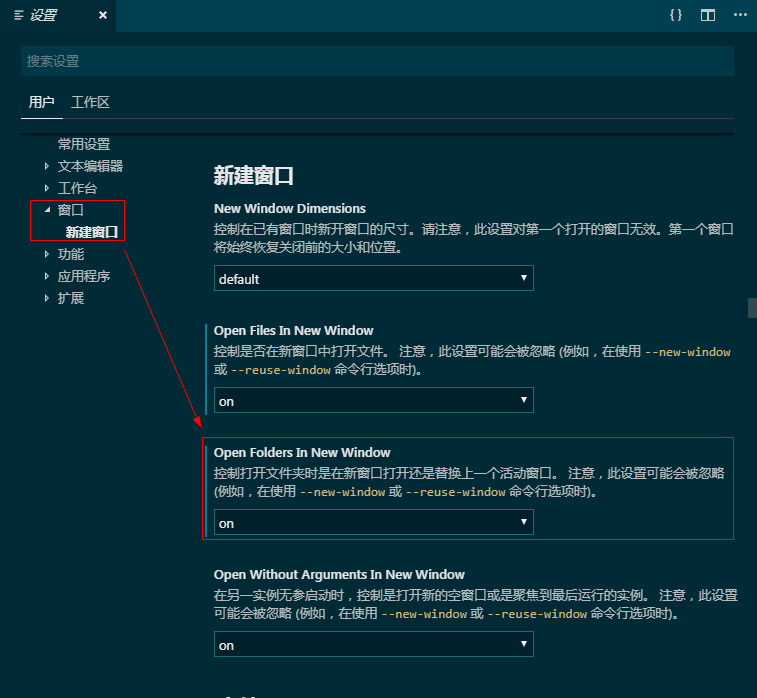This screenshot has height=698, width=757.
Task: Select 文本编辑器 category label
Action: pos(90,166)
